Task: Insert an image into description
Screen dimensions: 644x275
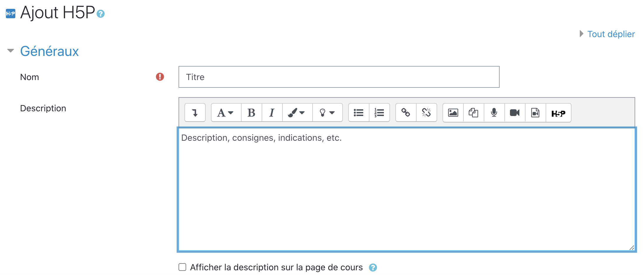Action: 453,113
